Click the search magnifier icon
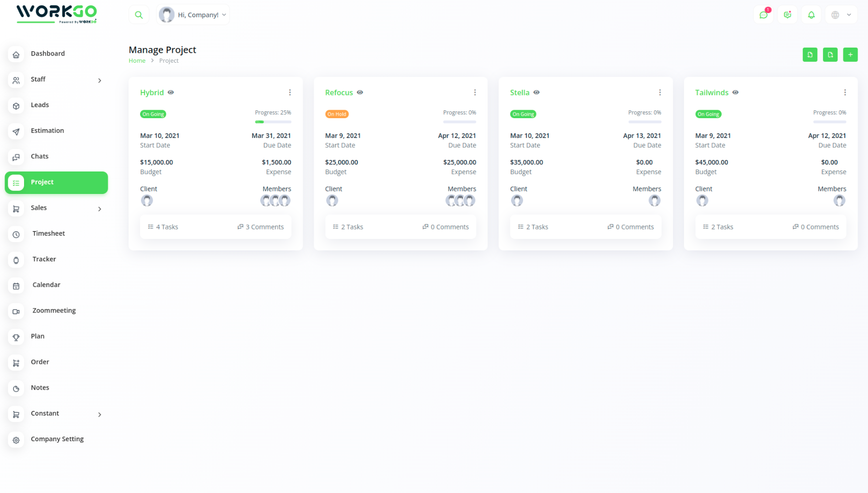Image resolution: width=868 pixels, height=493 pixels. (138, 15)
